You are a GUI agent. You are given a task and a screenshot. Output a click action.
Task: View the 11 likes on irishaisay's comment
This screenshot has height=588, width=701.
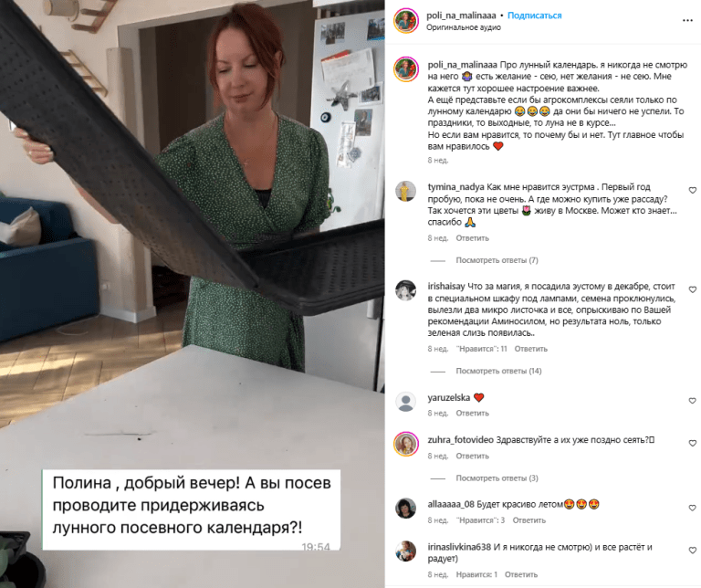tap(482, 349)
